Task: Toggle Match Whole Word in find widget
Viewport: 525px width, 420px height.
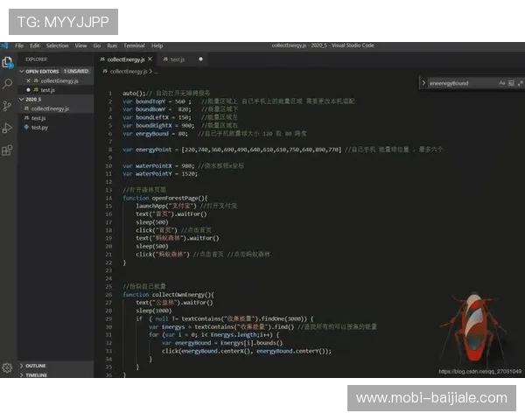Action: [511, 83]
